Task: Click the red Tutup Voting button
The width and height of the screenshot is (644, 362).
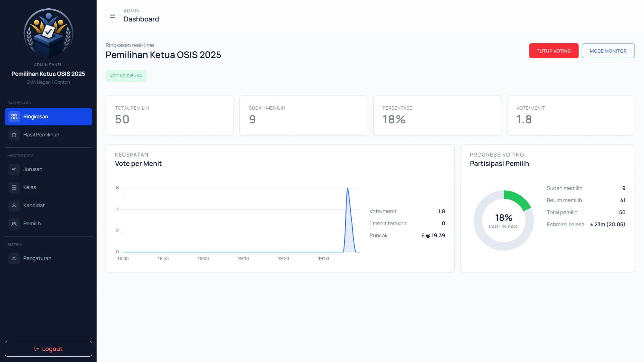Action: (554, 51)
